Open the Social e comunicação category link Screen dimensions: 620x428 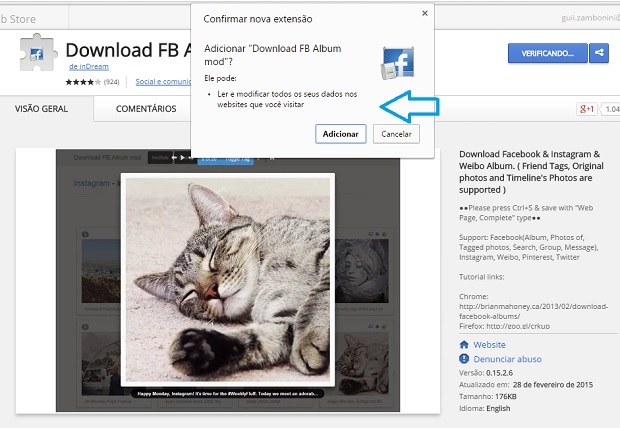(163, 81)
